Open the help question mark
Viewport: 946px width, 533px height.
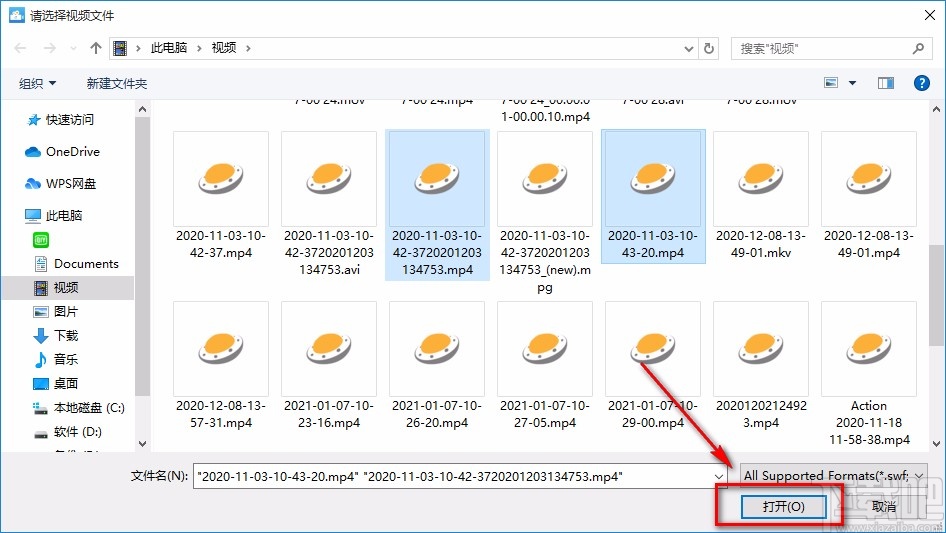(921, 83)
